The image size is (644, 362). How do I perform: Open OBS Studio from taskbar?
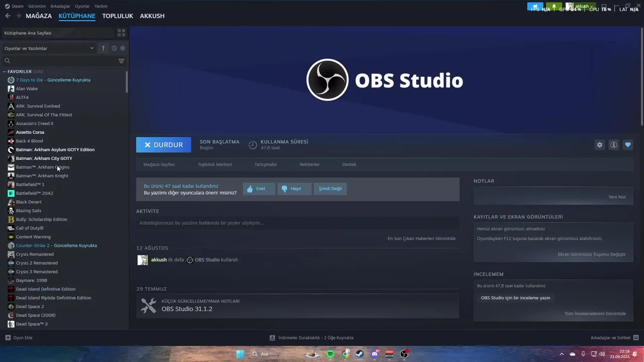(404, 354)
